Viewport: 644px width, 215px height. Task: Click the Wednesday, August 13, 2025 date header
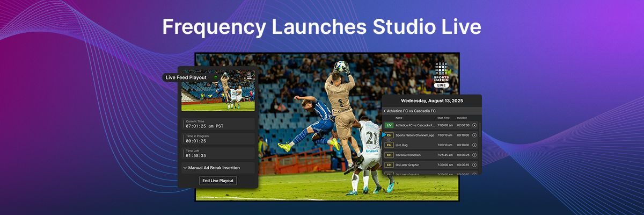[x=432, y=101]
